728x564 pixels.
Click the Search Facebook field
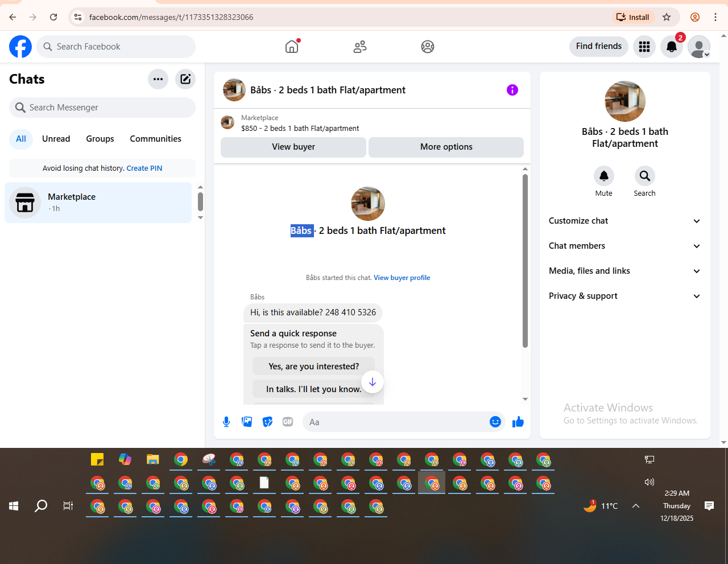click(117, 47)
